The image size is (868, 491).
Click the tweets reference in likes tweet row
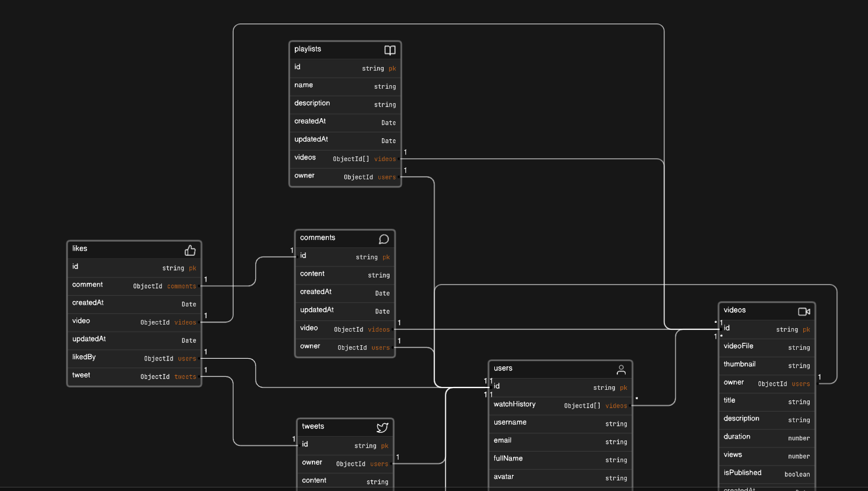(185, 377)
